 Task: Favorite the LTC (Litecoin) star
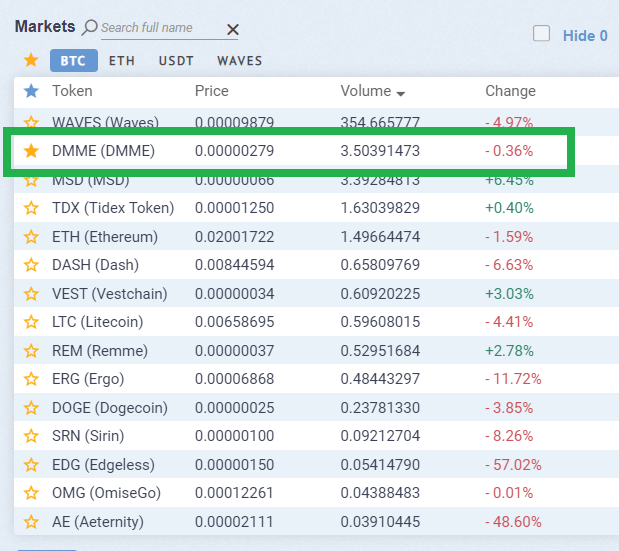pyautogui.click(x=31, y=322)
